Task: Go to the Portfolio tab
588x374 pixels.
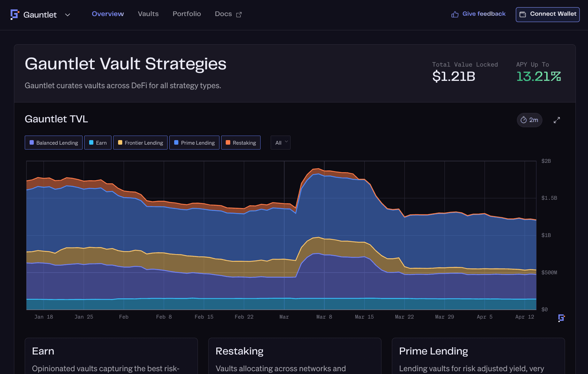Action: [x=187, y=14]
